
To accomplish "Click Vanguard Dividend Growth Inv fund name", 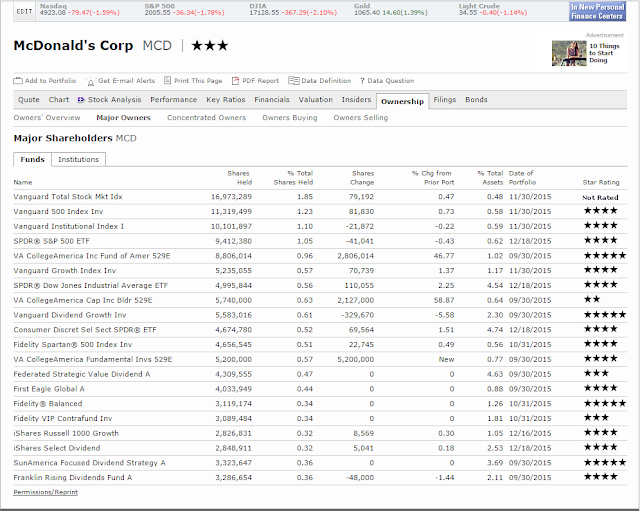I will pos(70,315).
